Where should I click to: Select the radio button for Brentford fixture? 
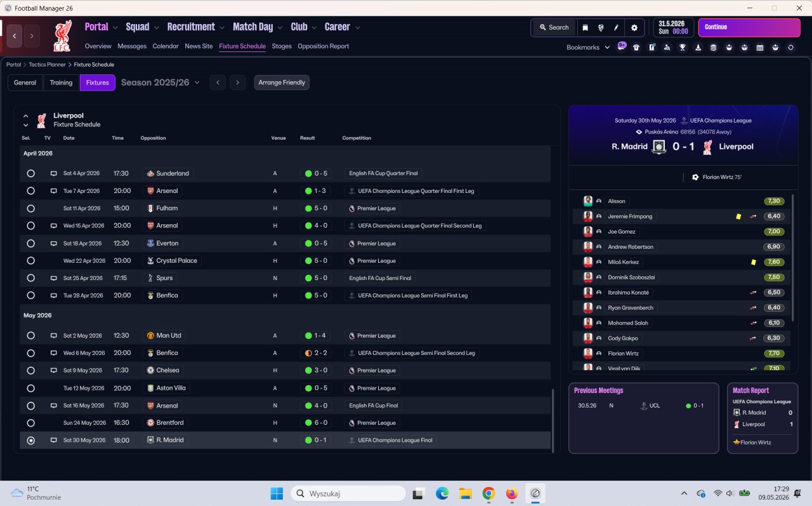point(31,423)
